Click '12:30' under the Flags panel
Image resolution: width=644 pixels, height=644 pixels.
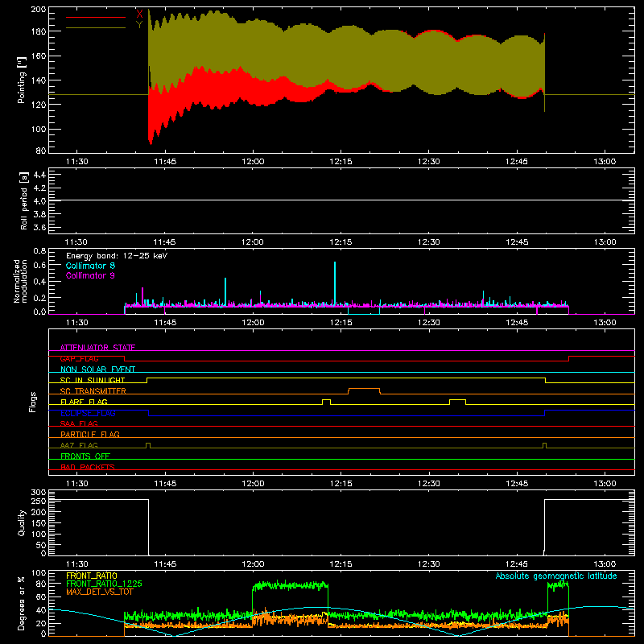pos(429,484)
